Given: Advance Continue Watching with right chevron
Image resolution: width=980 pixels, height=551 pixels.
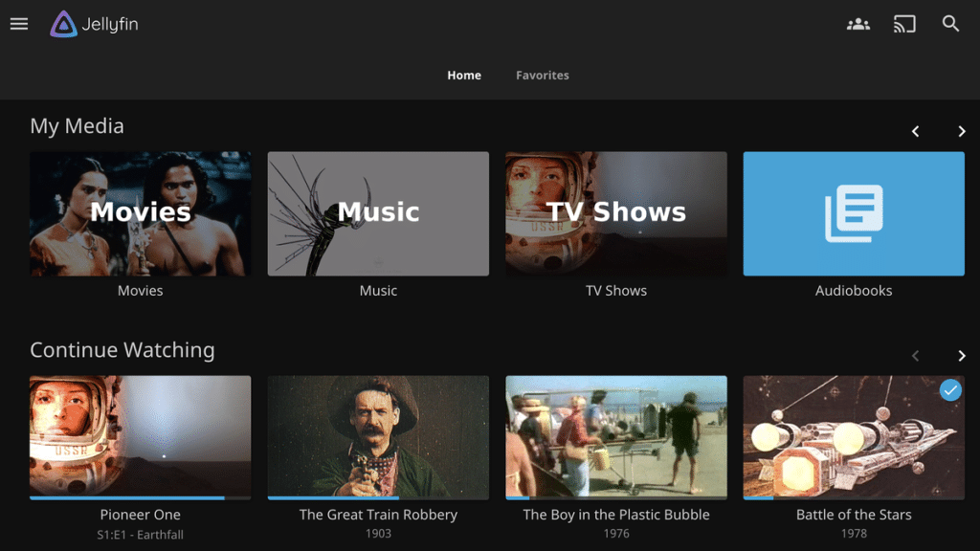Looking at the screenshot, I should pos(961,356).
